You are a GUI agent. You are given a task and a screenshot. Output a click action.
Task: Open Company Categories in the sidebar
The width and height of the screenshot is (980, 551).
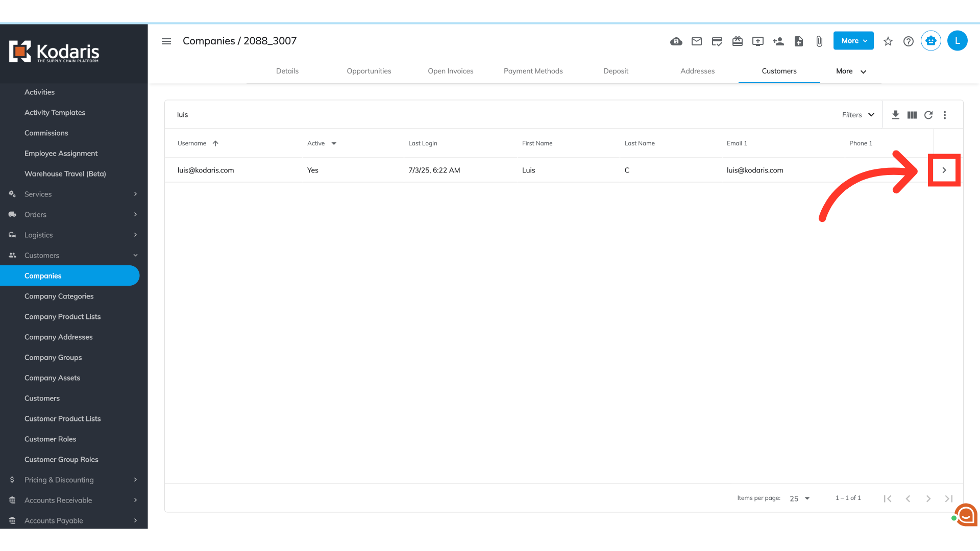59,296
